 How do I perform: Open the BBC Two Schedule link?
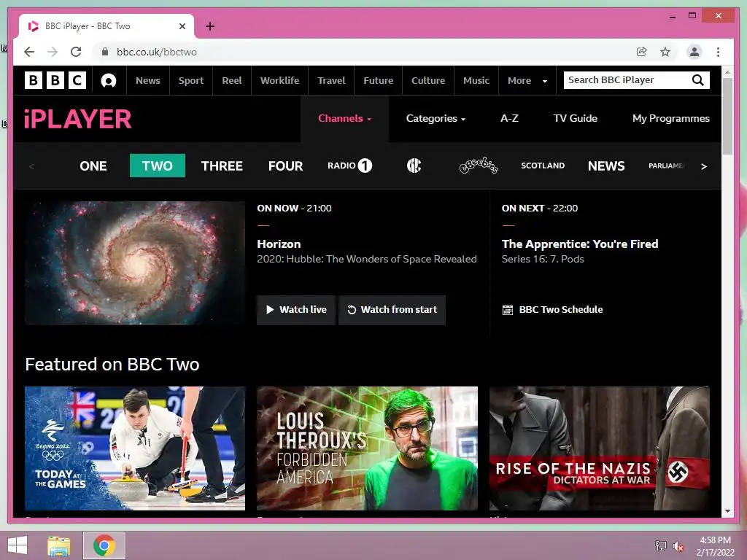point(553,310)
